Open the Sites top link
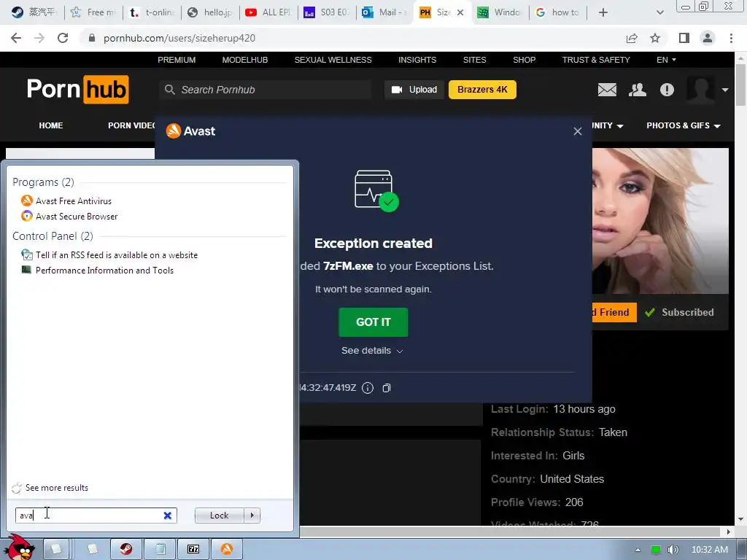 pyautogui.click(x=474, y=60)
